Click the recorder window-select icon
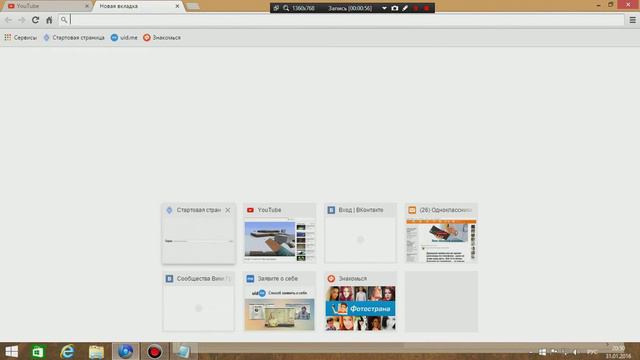This screenshot has height=360, width=640. click(276, 8)
